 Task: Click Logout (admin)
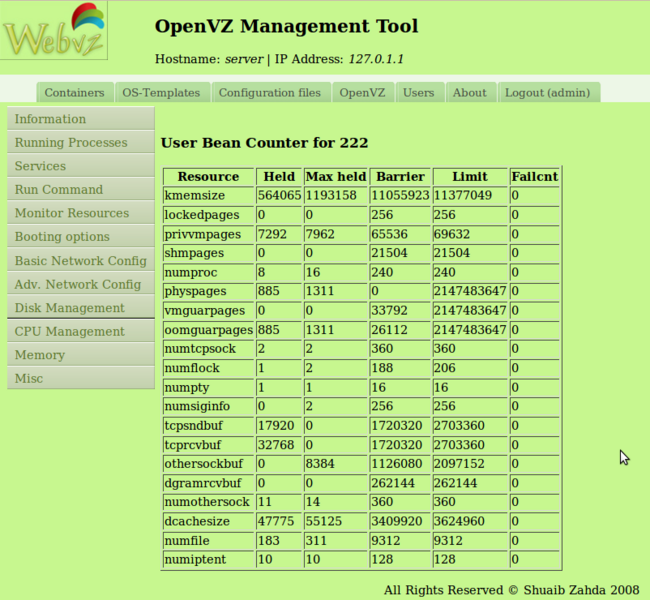(548, 92)
